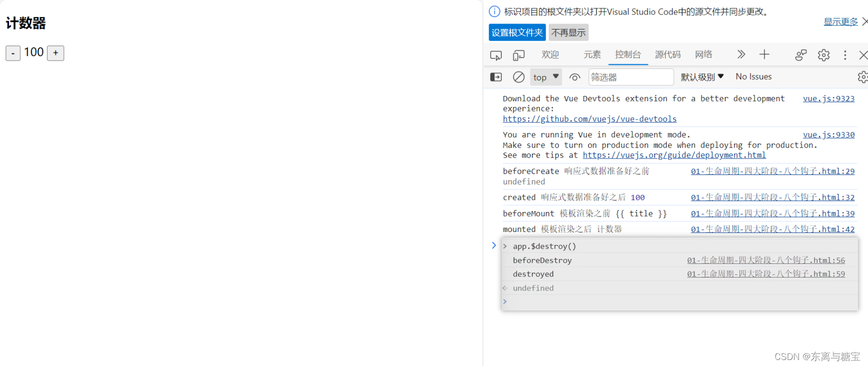
Task: Click the app.$destroy() console entry
Action: point(544,246)
